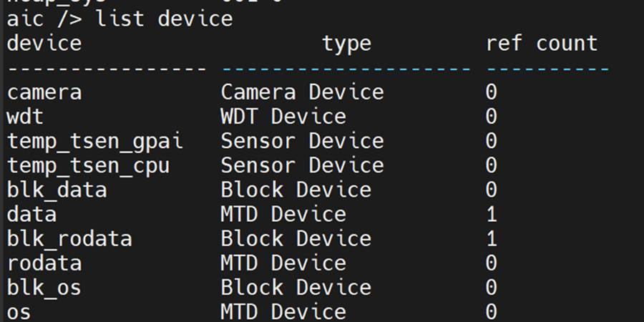Click the "WDT Device" type text
Image resolution: width=644 pixels, height=322 pixels.
283,117
